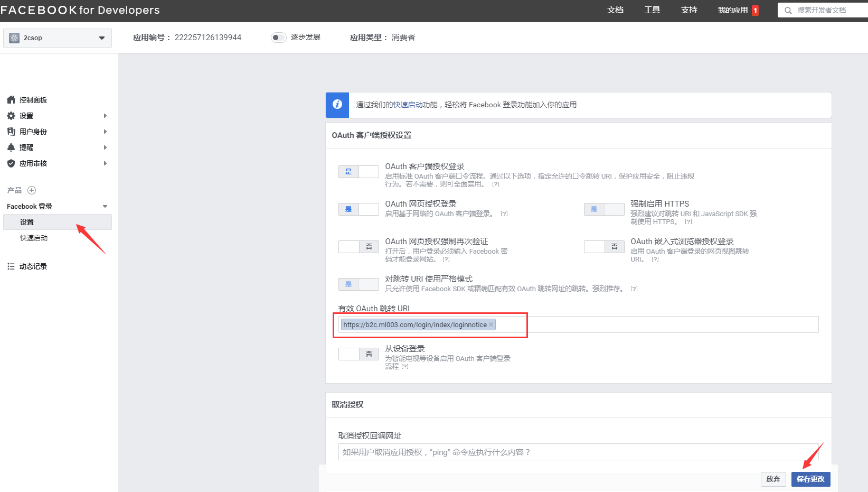Open help [?] for OAuth 客户端授权登录
868x492 pixels.
click(x=496, y=184)
